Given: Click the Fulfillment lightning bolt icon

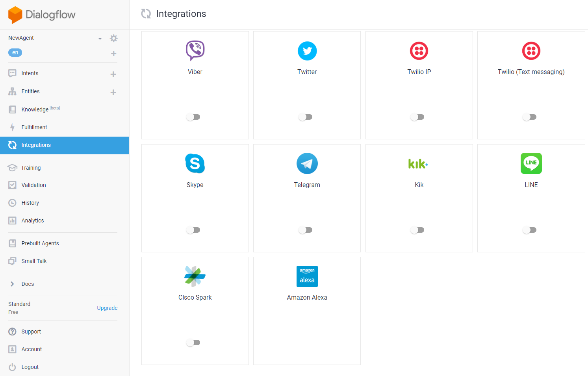Looking at the screenshot, I should coord(13,127).
